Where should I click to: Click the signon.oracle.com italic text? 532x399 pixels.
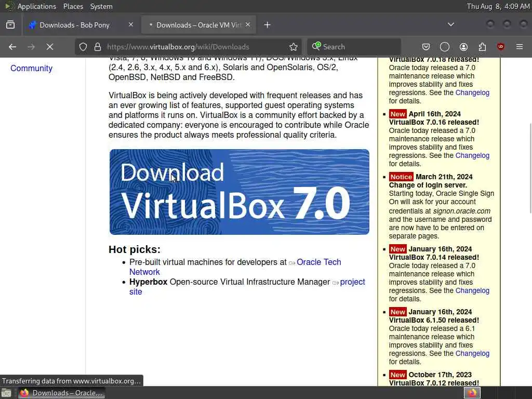(461, 211)
